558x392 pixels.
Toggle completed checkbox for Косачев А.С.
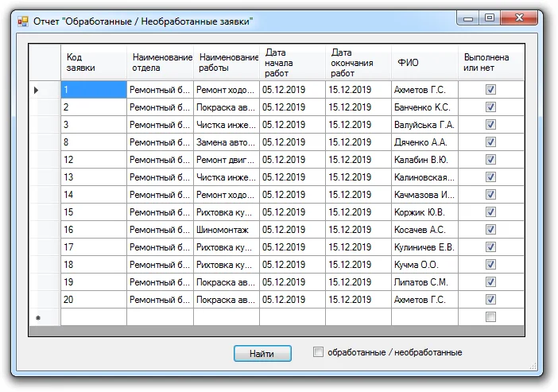(490, 229)
